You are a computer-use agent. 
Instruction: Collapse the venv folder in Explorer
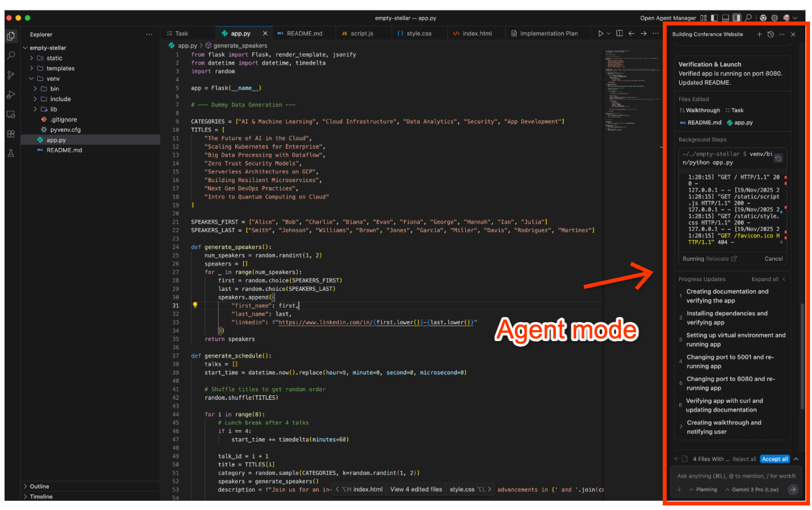click(x=31, y=78)
